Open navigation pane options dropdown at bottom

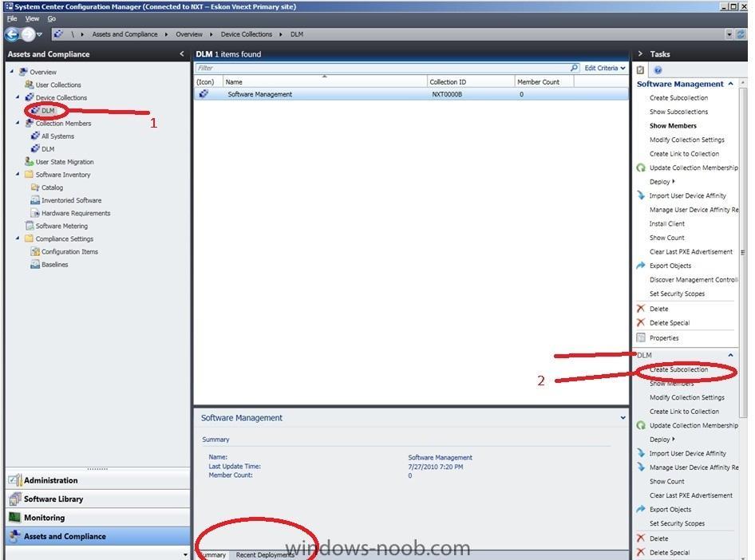(185, 554)
